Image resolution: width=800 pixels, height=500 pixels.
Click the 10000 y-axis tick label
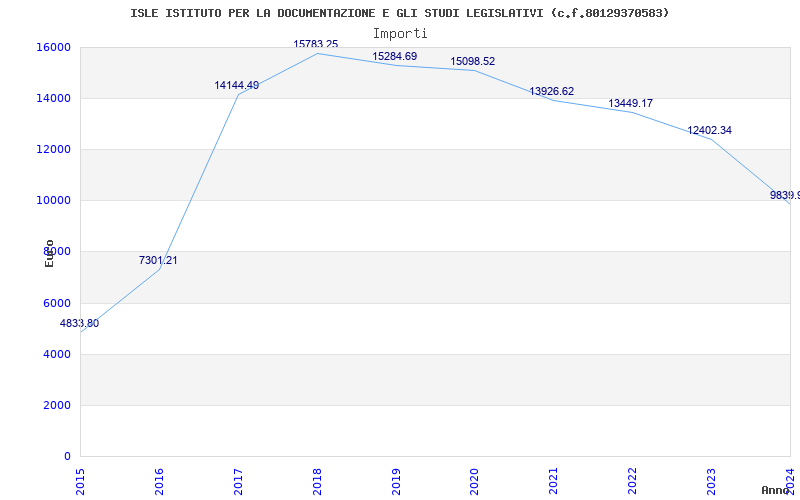[54, 201]
